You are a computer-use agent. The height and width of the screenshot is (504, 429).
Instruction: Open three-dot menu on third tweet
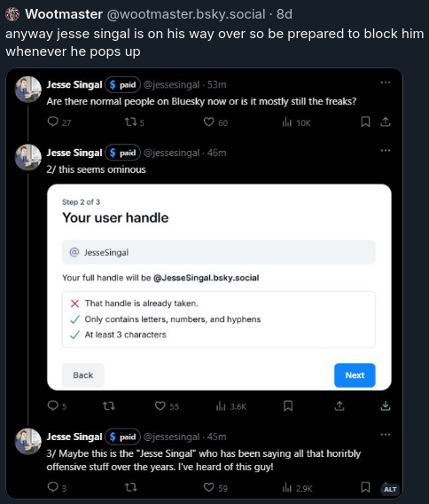click(386, 435)
